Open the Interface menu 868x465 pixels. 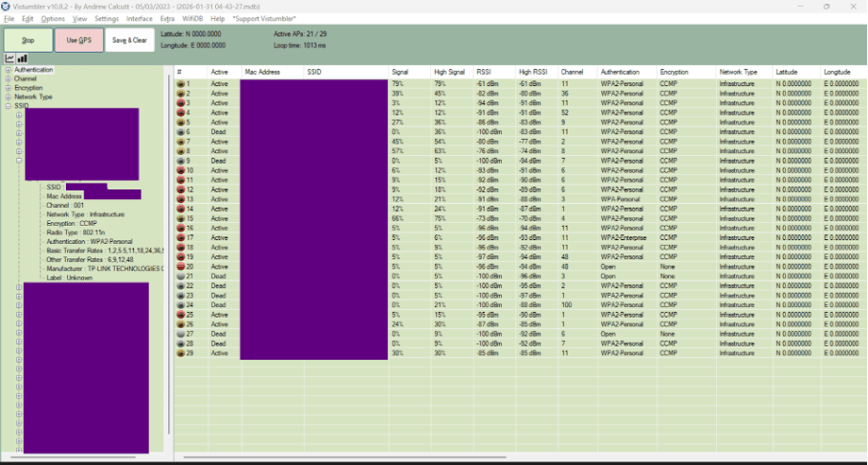point(139,19)
